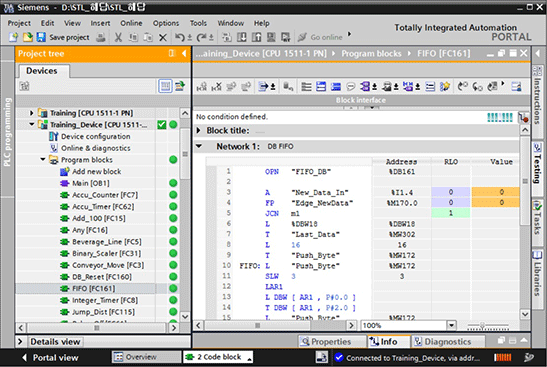Click the favorites star icon in editor toolbar
Image resolution: width=547 pixels, height=367 pixels.
coord(445,86)
